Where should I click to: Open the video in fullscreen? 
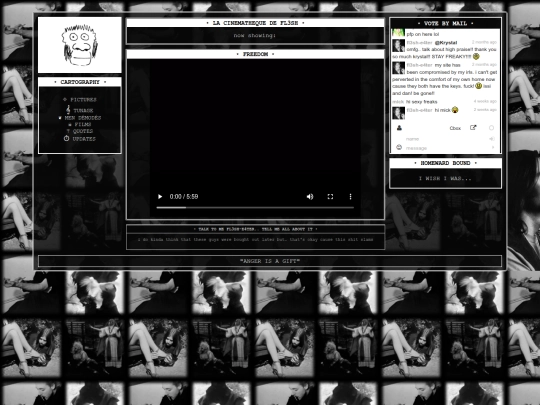tap(330, 197)
